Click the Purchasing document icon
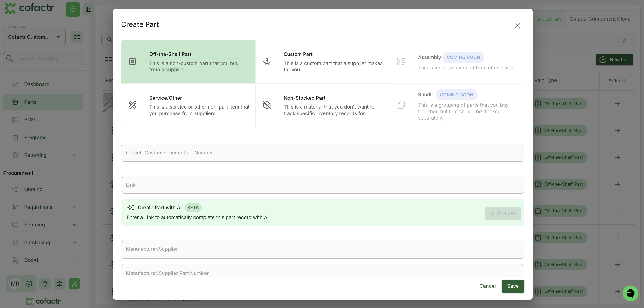Screen dimensions: 644x308 pos(15,243)
